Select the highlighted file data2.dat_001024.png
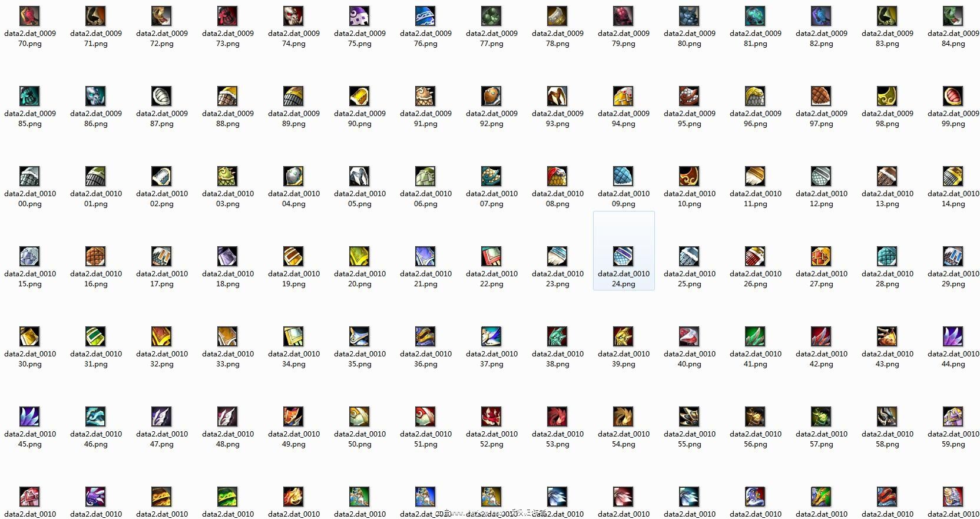This screenshot has width=980, height=519. point(623,256)
